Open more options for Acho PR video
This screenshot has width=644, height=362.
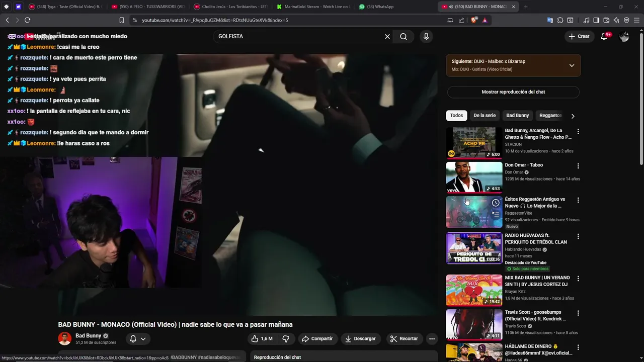[x=578, y=132]
